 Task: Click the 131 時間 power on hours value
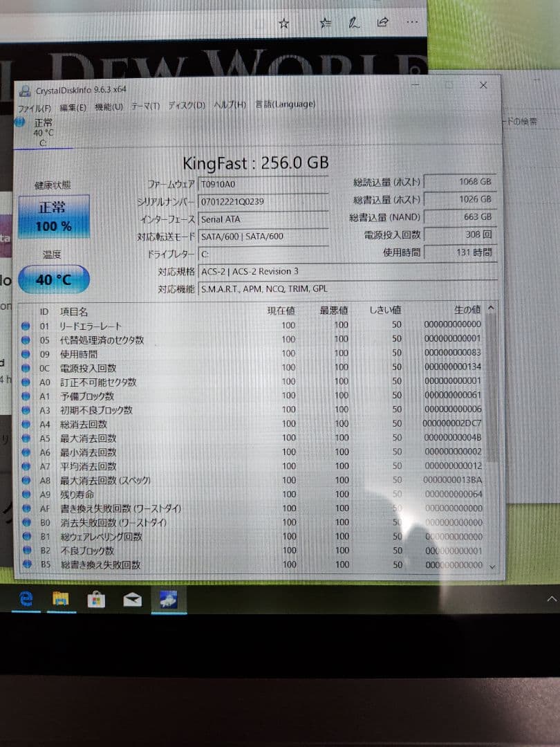tap(460, 252)
